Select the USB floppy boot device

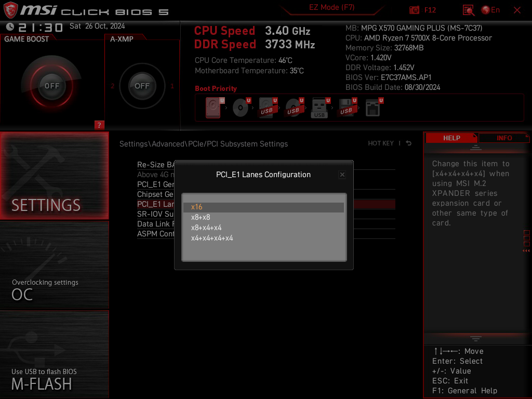click(x=348, y=108)
